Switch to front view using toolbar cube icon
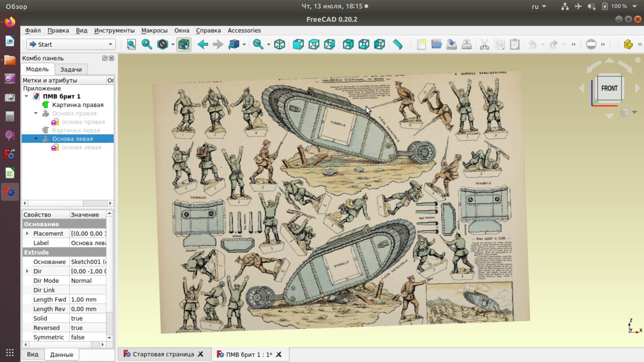 (x=298, y=45)
